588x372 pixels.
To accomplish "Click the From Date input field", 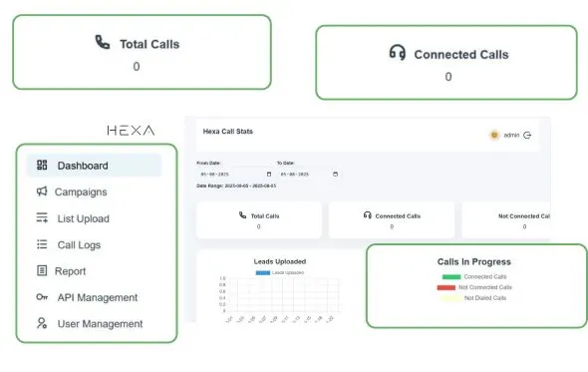I will [235, 175].
